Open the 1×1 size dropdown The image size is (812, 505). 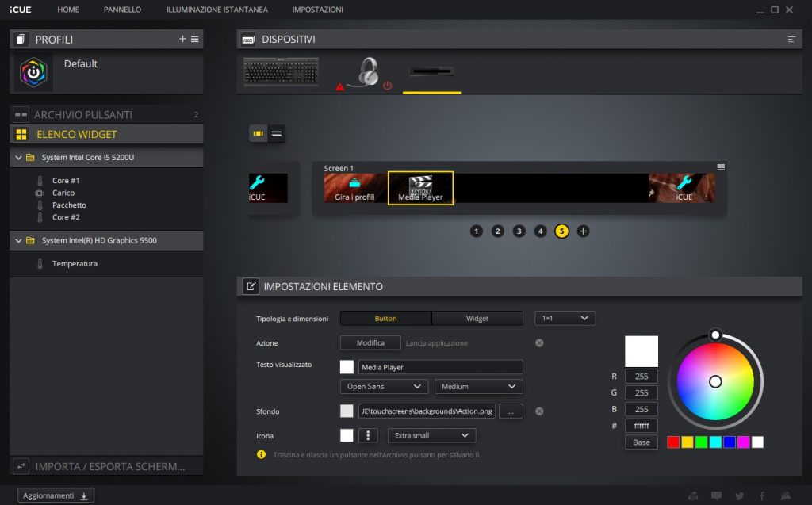565,318
